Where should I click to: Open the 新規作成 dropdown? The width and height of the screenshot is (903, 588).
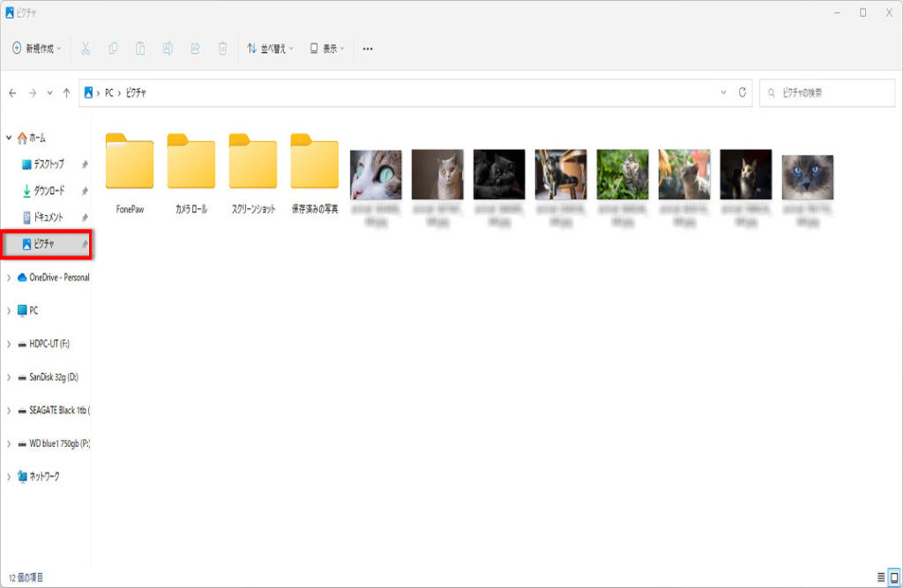click(x=36, y=48)
